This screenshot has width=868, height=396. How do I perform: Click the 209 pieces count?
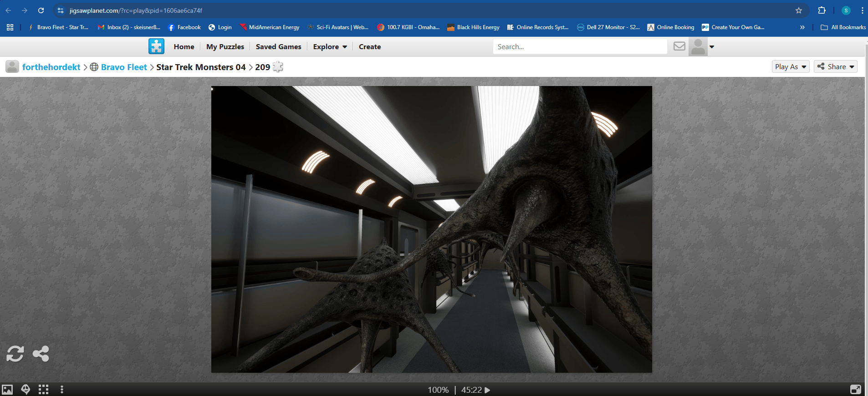click(x=262, y=67)
